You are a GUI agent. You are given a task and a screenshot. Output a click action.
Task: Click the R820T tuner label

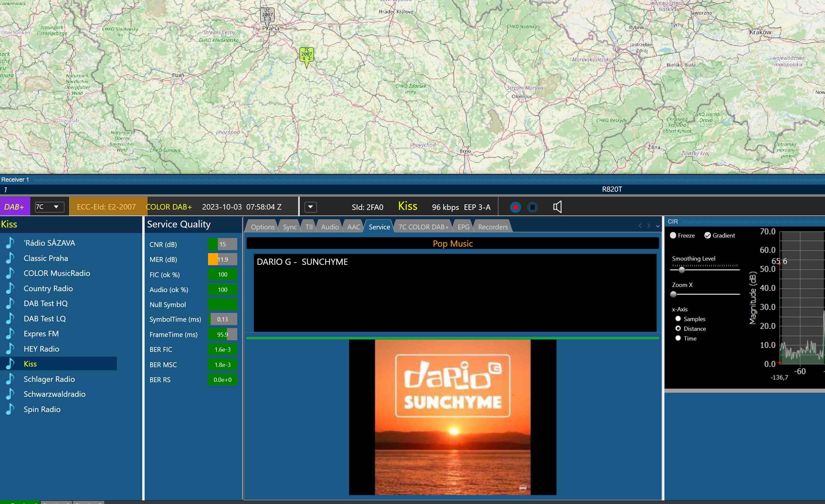(x=612, y=189)
